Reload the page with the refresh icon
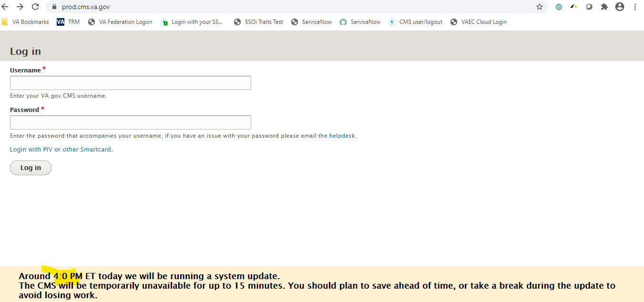 click(x=35, y=7)
